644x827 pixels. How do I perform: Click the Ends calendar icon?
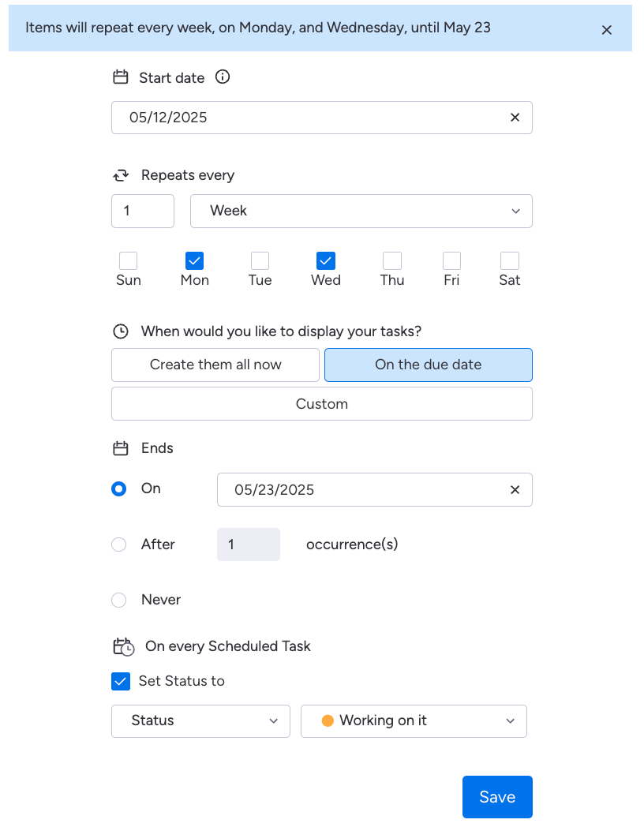(x=120, y=447)
